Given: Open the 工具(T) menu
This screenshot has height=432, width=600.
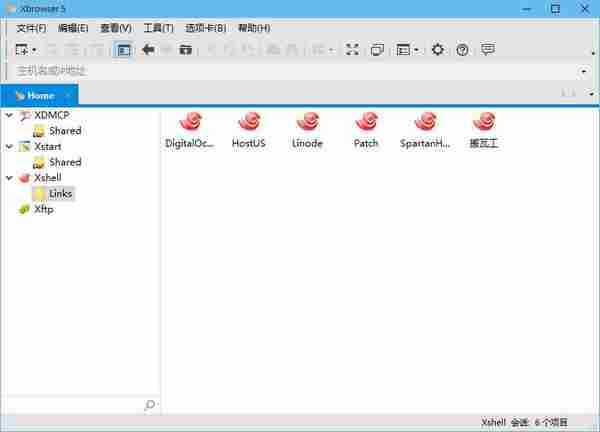Looking at the screenshot, I should coord(158,28).
